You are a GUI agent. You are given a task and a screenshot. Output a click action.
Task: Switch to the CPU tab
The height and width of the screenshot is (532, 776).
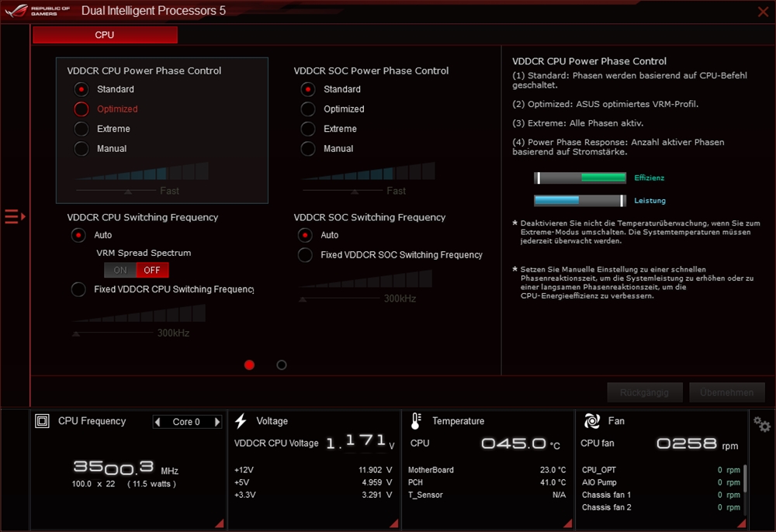click(105, 35)
